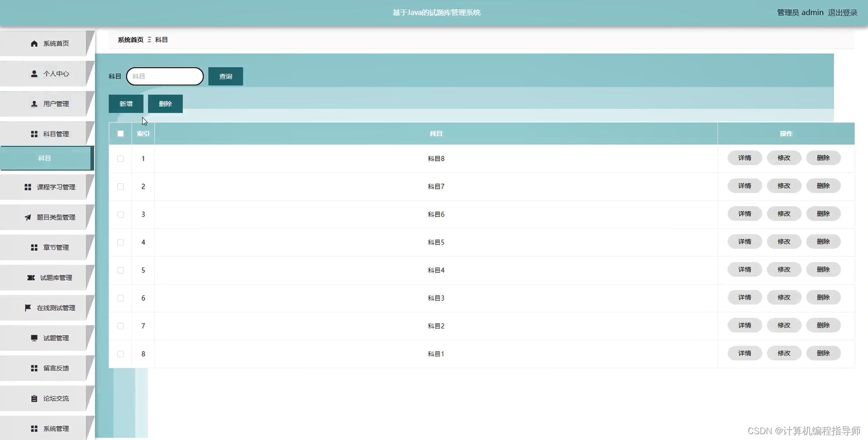View 详情 for 科目8
Viewport: 868px width, 440px height.
745,158
